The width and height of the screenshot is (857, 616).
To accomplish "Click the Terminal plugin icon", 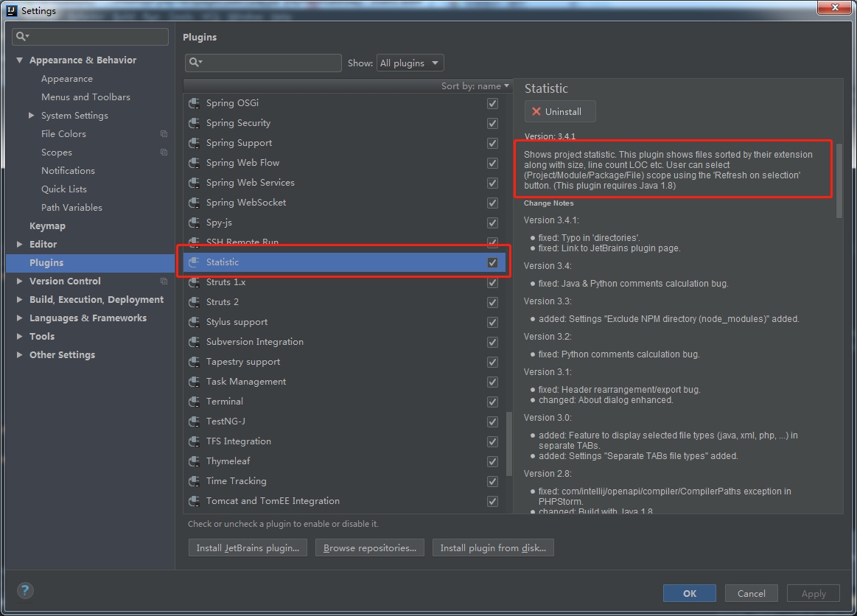I will (x=194, y=402).
